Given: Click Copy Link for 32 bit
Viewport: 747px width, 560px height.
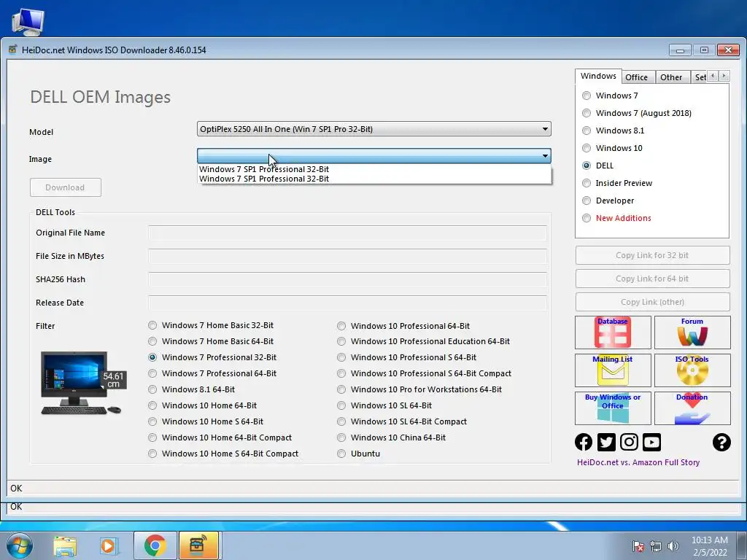Looking at the screenshot, I should click(x=652, y=255).
